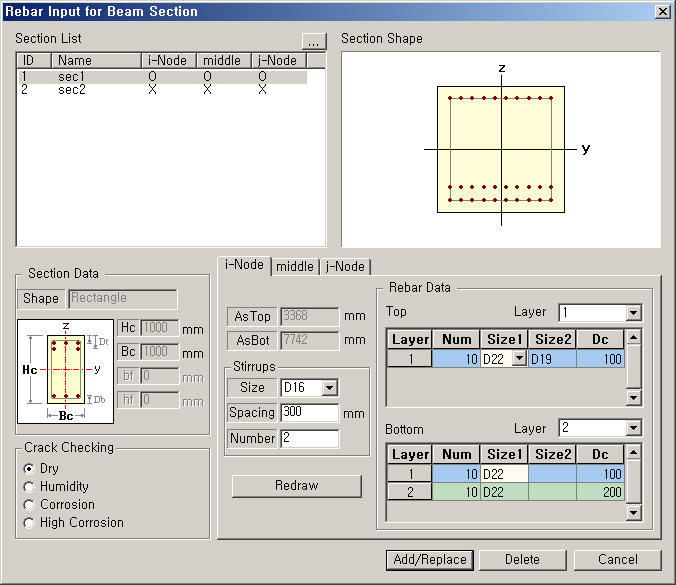Open the Size1 D22 dropdown in Top table
676x585 pixels.
[519, 359]
